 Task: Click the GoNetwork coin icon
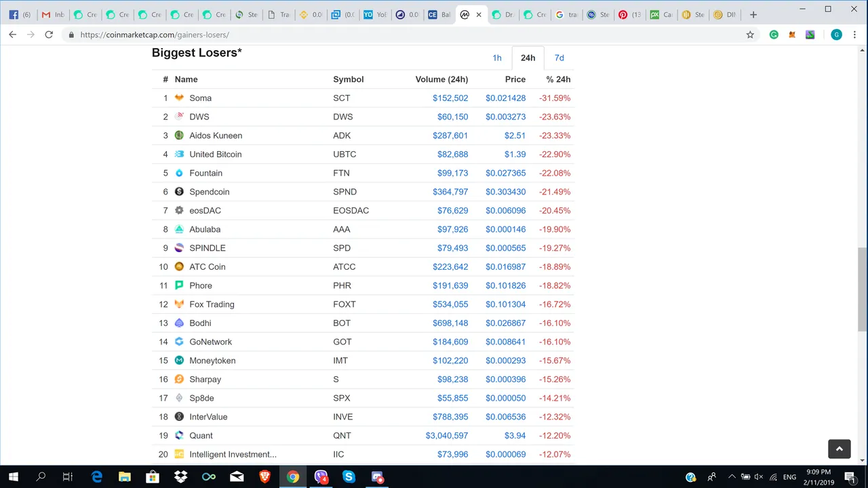(x=179, y=342)
